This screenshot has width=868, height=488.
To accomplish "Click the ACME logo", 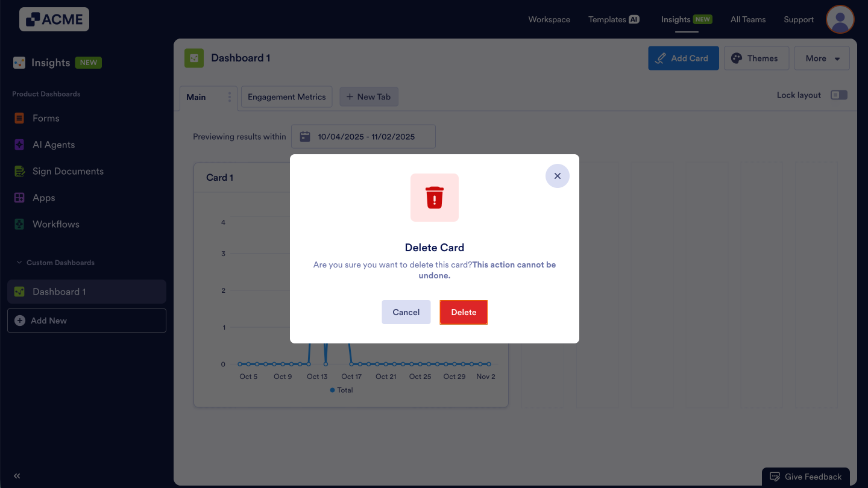I will pos(54,19).
